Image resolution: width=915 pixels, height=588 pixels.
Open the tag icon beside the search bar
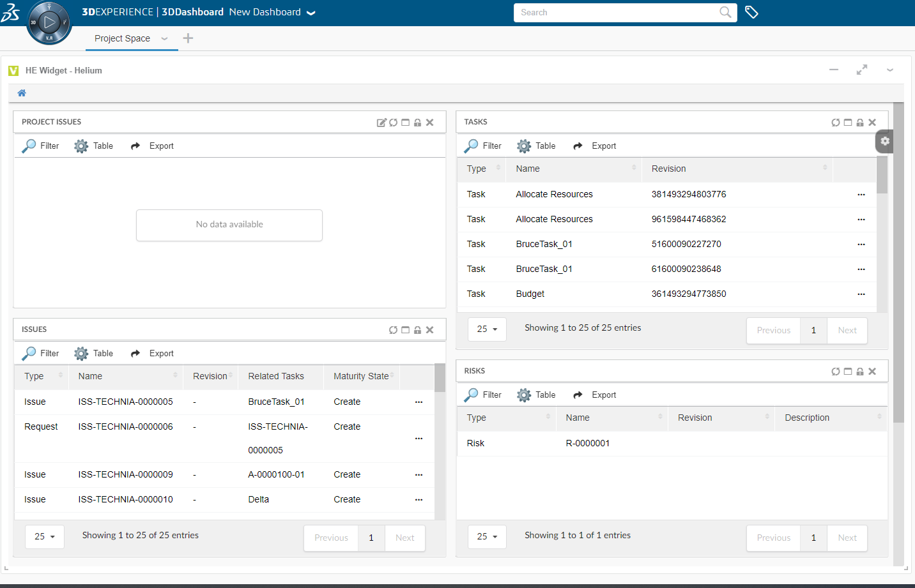point(751,12)
